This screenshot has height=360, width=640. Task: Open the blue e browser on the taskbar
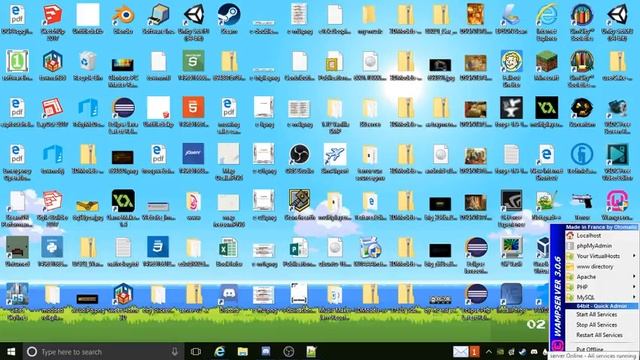point(220,351)
